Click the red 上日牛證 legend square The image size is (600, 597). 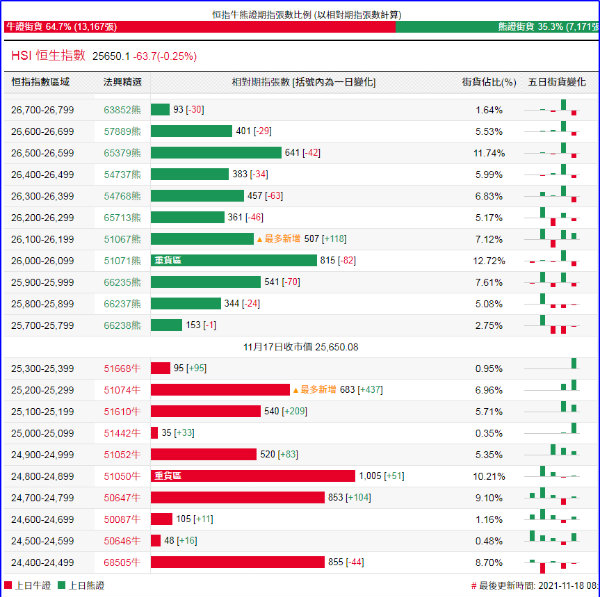coord(8,585)
